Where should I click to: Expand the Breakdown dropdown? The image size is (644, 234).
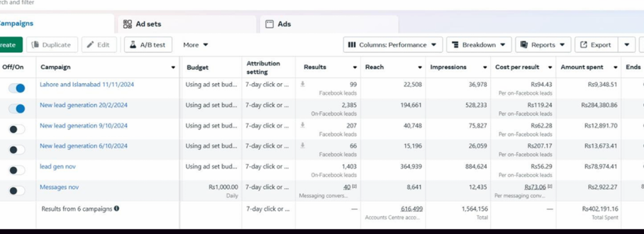click(479, 45)
